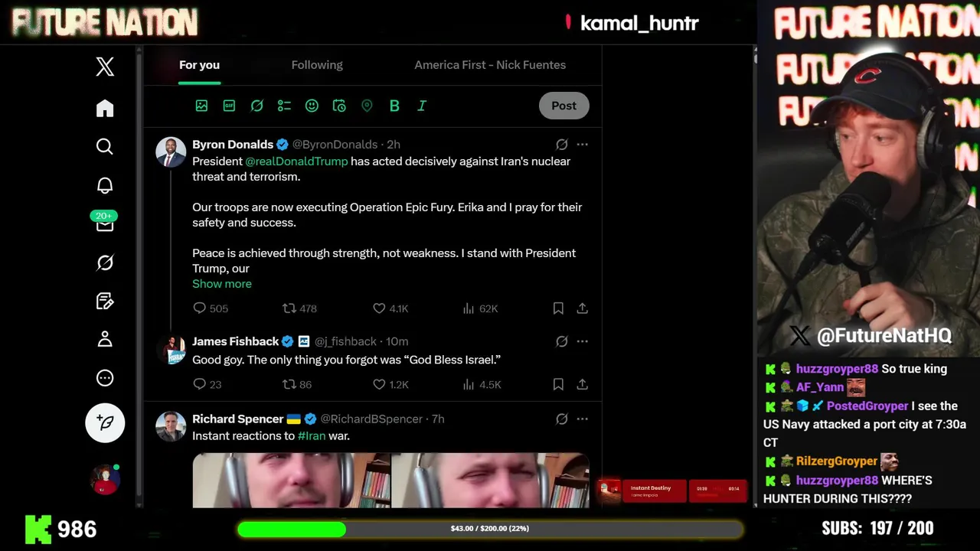Reply to Byron Donalds post (505)

(211, 308)
